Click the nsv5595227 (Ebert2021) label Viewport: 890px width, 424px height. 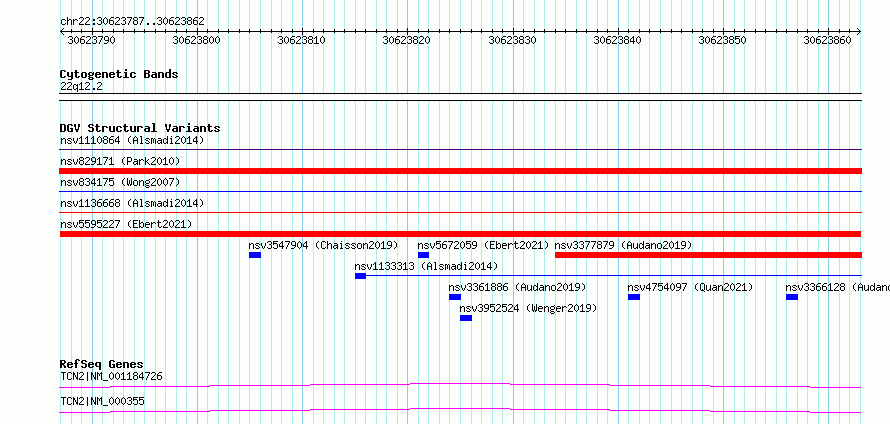[126, 224]
